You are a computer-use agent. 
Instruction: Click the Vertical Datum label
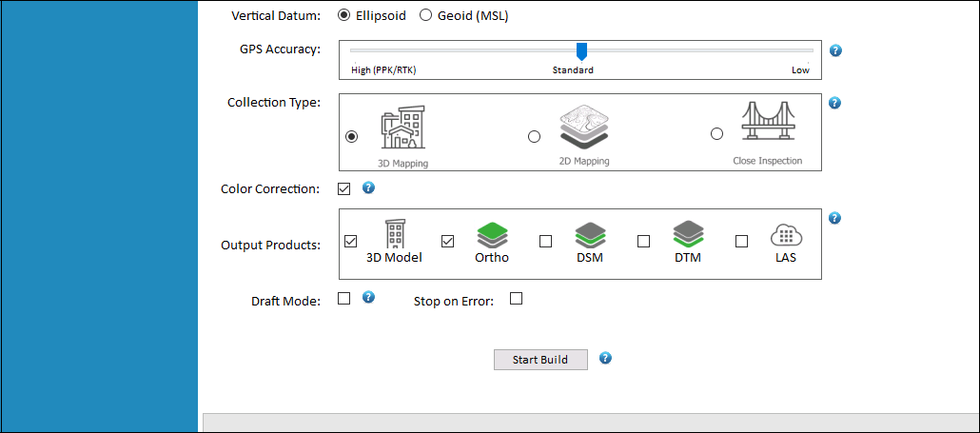coord(276,16)
